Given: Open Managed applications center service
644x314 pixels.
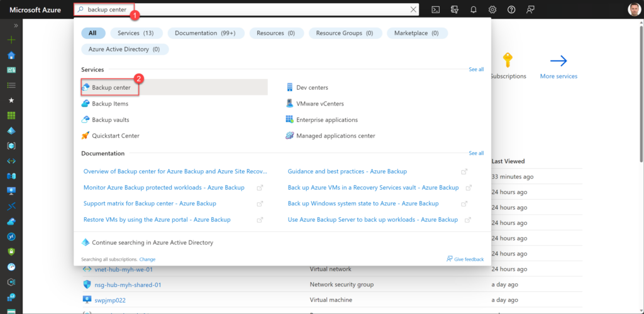Looking at the screenshot, I should click(330, 136).
